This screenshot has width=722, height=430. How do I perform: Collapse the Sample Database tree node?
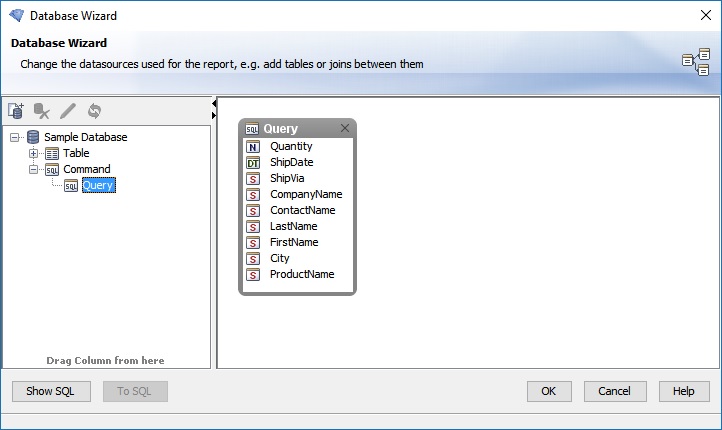[15, 137]
